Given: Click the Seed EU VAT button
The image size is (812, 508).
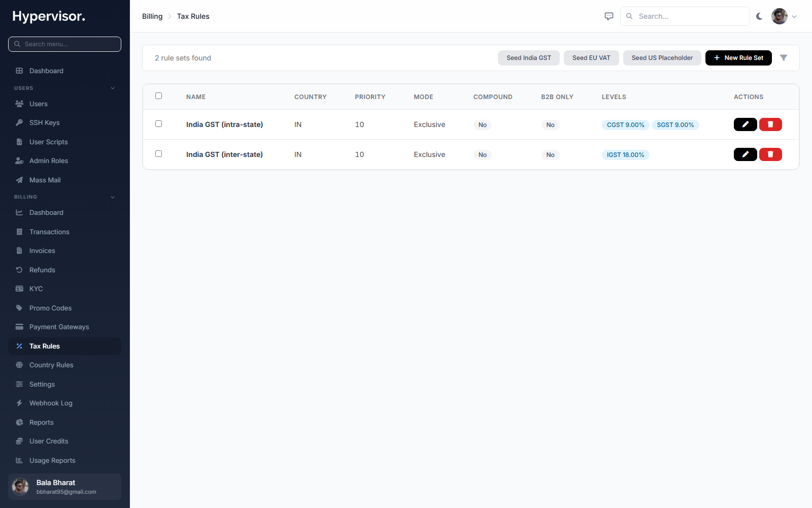Looking at the screenshot, I should click(x=591, y=58).
